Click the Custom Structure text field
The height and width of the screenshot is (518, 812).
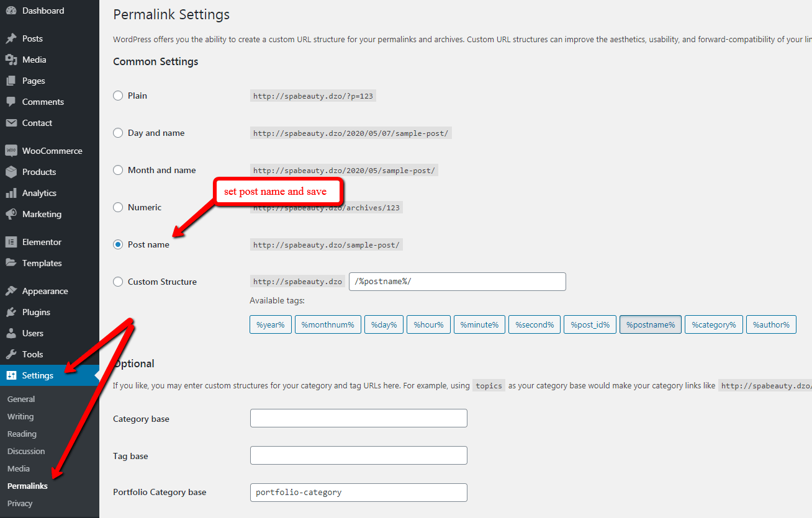pyautogui.click(x=457, y=281)
